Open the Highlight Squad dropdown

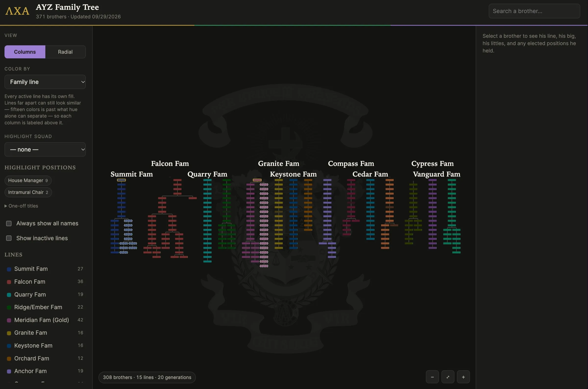coord(45,149)
